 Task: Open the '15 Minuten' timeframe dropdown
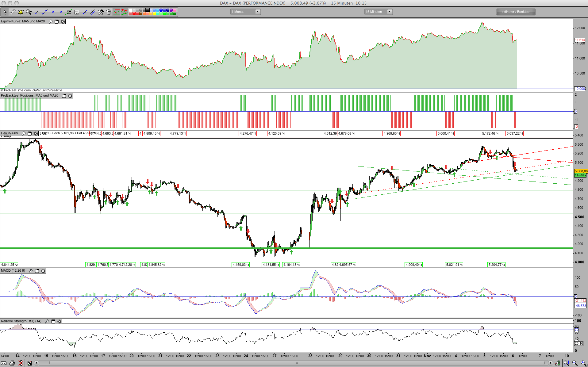pos(378,12)
